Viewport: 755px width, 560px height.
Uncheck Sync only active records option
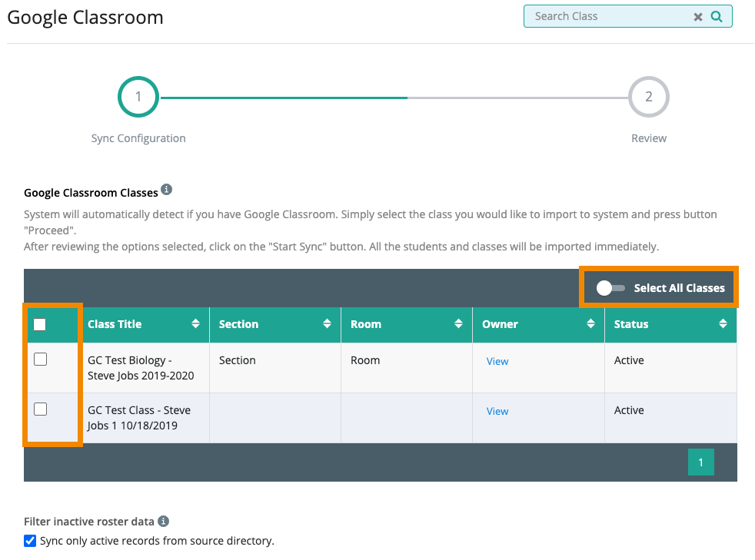[x=30, y=541]
